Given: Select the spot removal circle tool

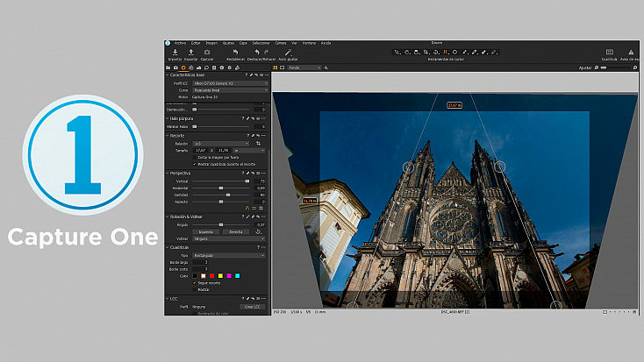Looking at the screenshot, I should pos(454,52).
